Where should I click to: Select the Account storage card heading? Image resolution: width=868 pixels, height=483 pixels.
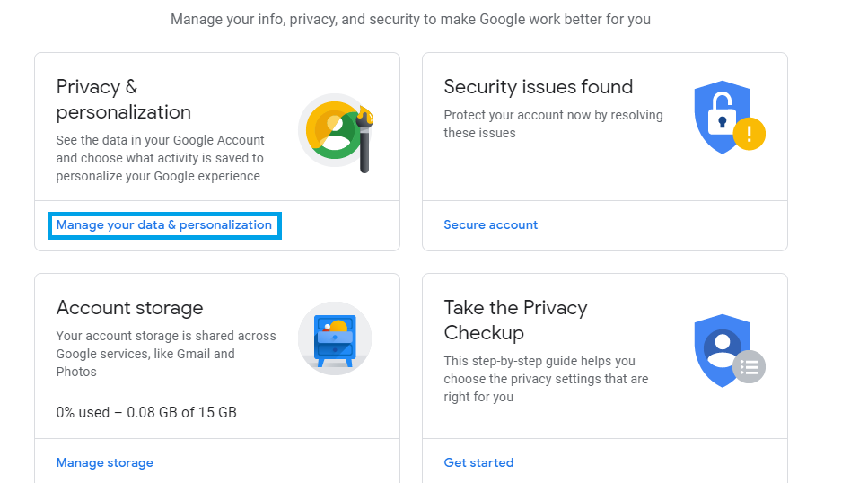pos(129,308)
